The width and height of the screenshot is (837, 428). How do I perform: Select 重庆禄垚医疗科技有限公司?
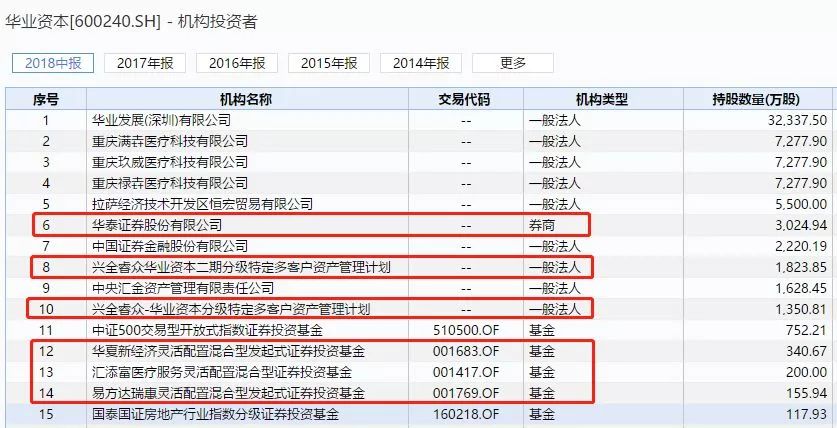tap(170, 184)
